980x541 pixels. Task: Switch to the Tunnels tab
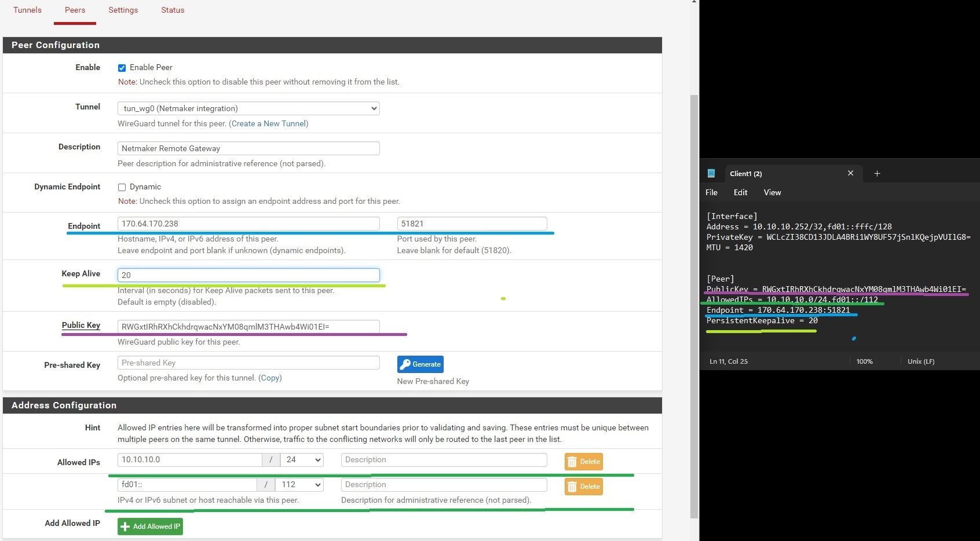click(x=27, y=10)
